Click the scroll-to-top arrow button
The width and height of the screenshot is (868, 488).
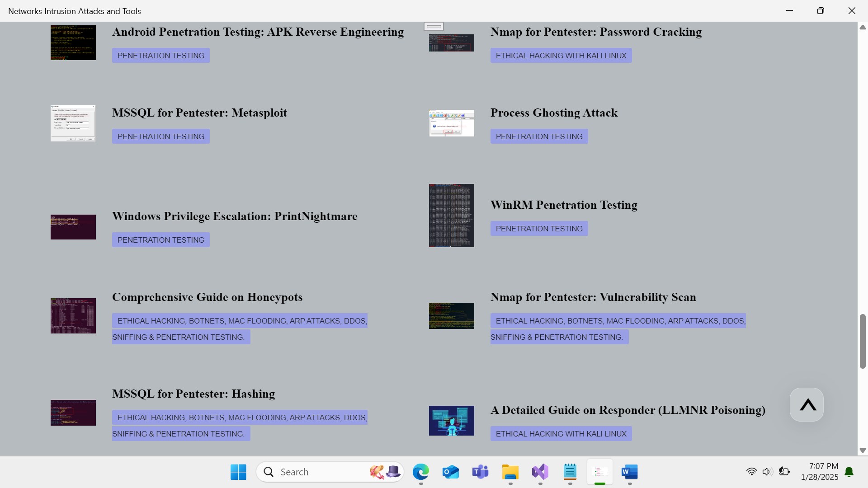[807, 405]
